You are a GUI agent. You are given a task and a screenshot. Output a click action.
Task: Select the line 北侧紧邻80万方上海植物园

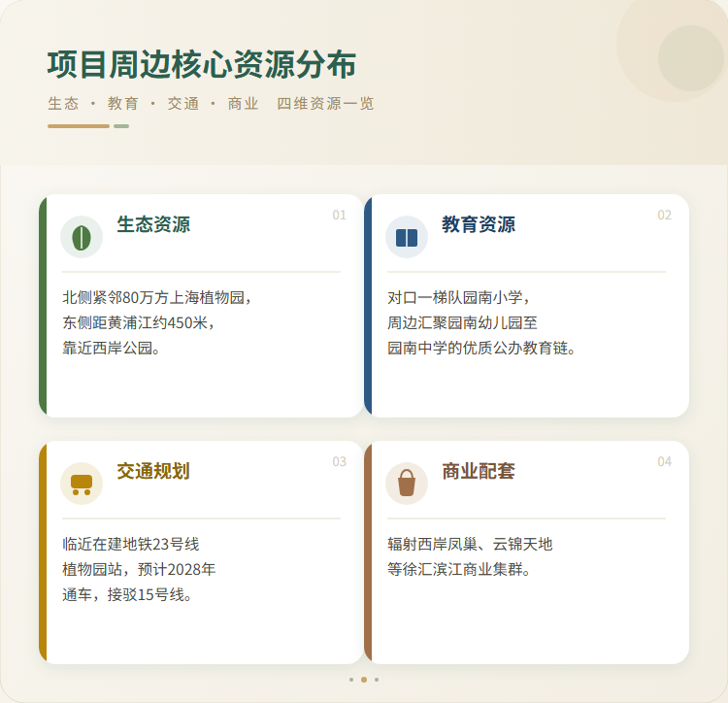tap(157, 297)
